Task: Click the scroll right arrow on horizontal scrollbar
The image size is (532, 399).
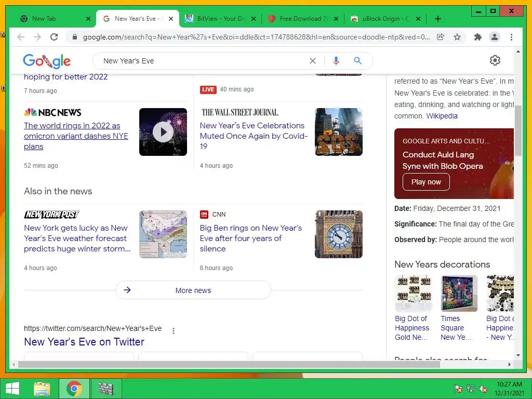Action: pos(509,364)
